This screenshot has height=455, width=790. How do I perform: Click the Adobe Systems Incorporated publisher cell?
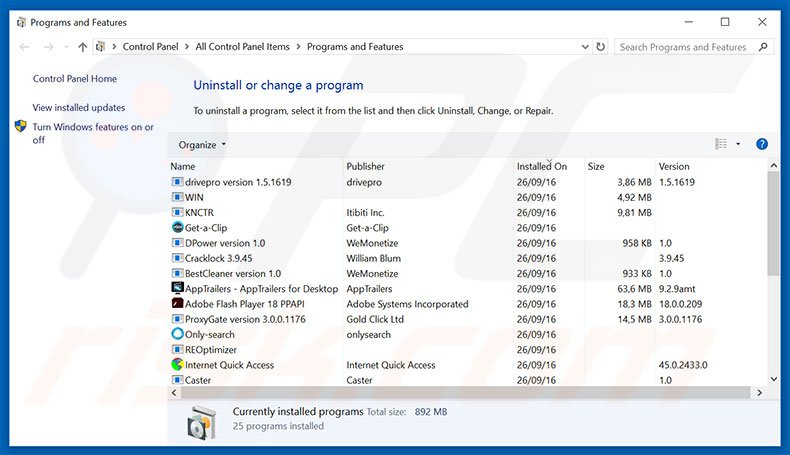pos(407,304)
